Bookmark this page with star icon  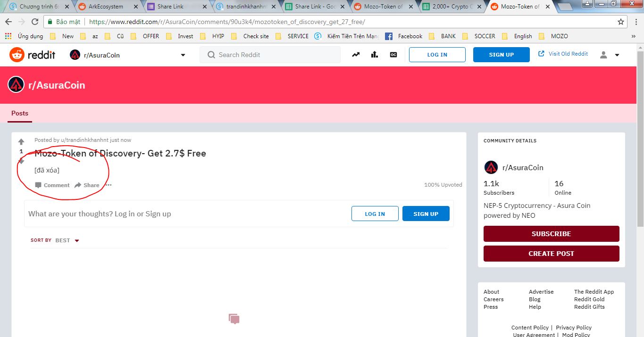[621, 22]
